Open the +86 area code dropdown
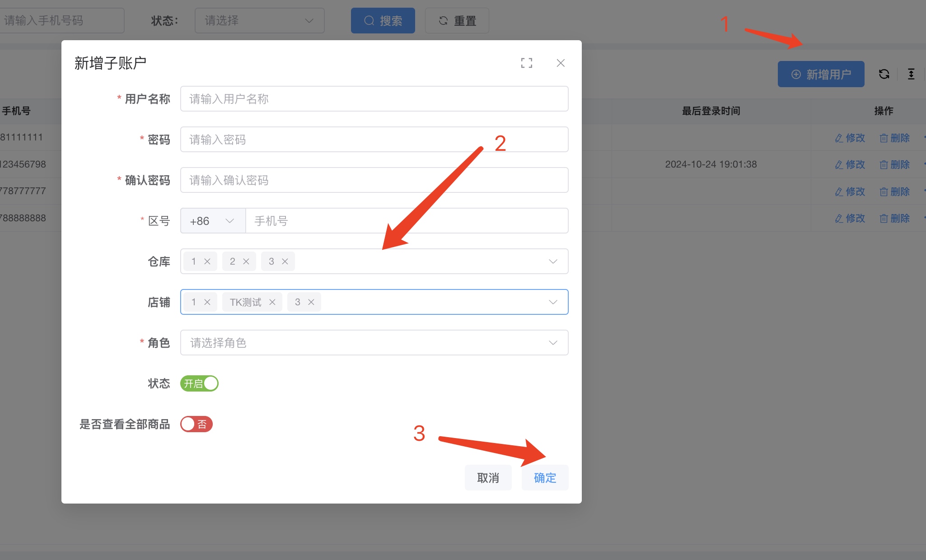 [x=213, y=221]
